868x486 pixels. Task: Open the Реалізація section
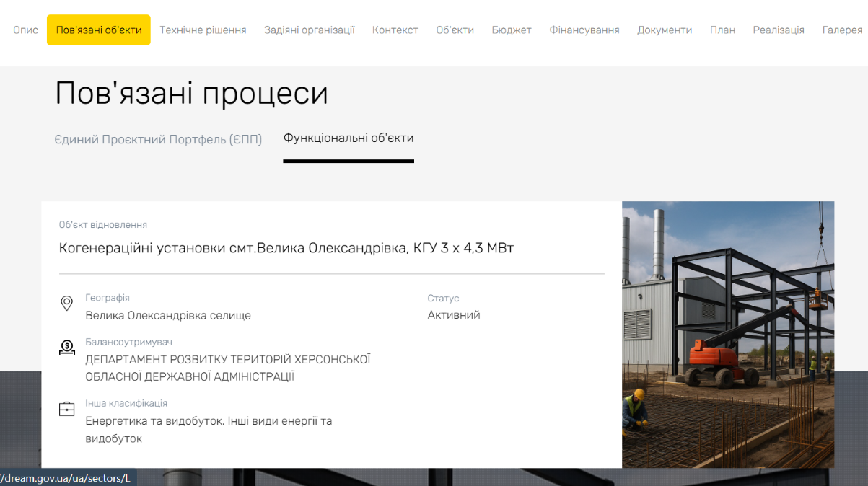coord(778,30)
